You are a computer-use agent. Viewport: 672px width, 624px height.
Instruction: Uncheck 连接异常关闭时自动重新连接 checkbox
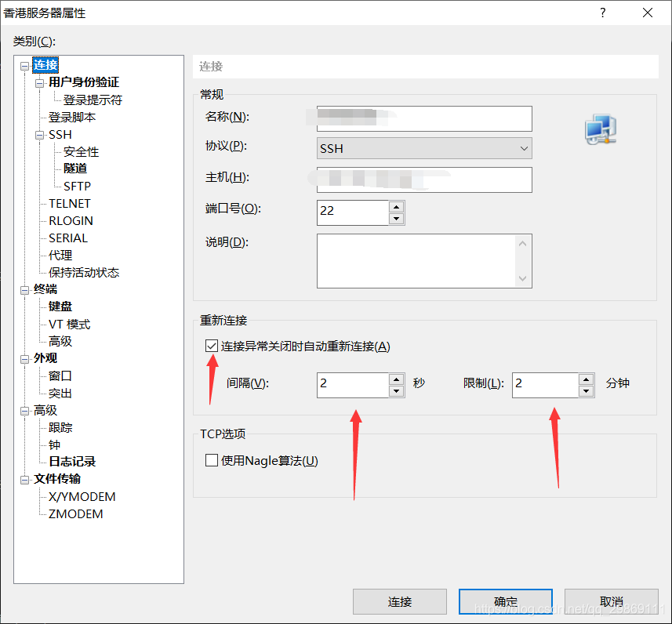[211, 346]
